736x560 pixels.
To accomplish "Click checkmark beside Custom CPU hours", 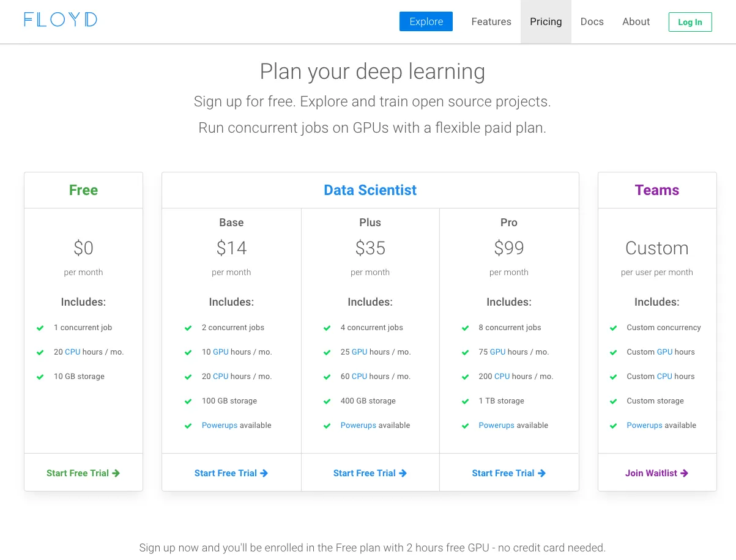I will coord(614,377).
